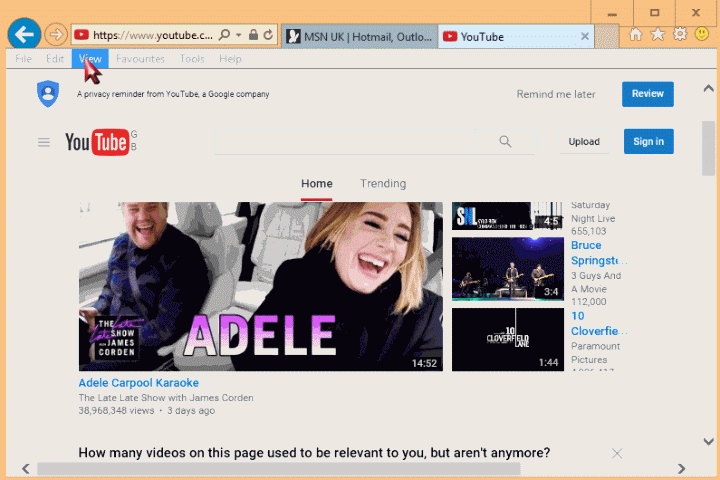Minimize the browser window
The height and width of the screenshot is (480, 720).
click(612, 14)
